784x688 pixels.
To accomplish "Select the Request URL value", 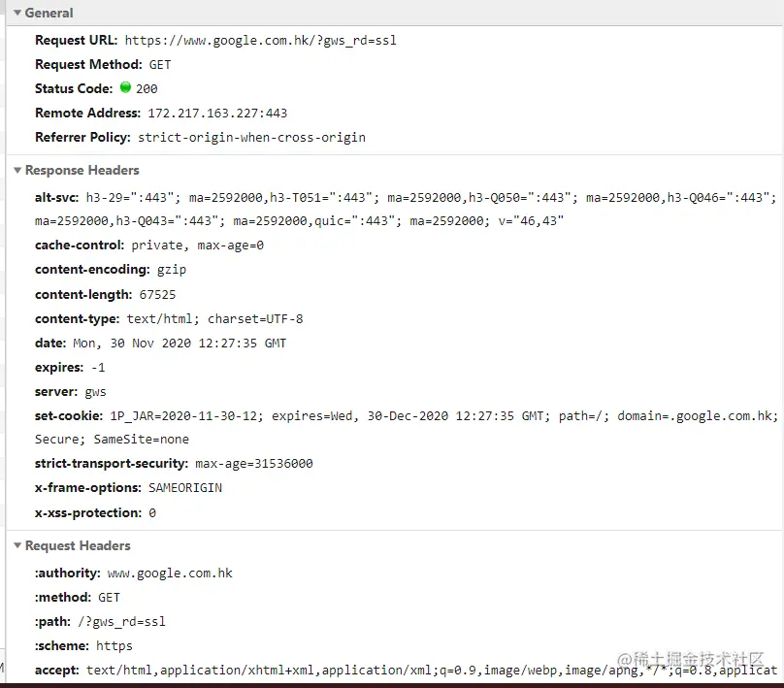I will [260, 41].
